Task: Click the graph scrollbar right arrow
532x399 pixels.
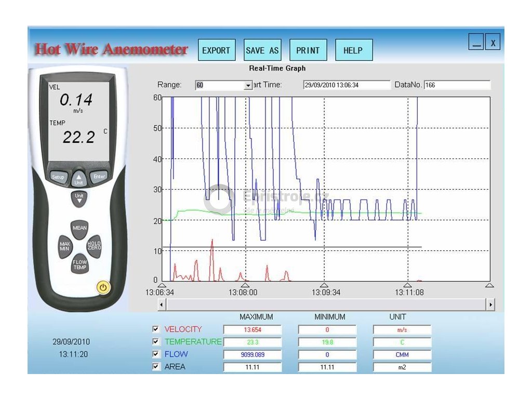Action: point(490,305)
